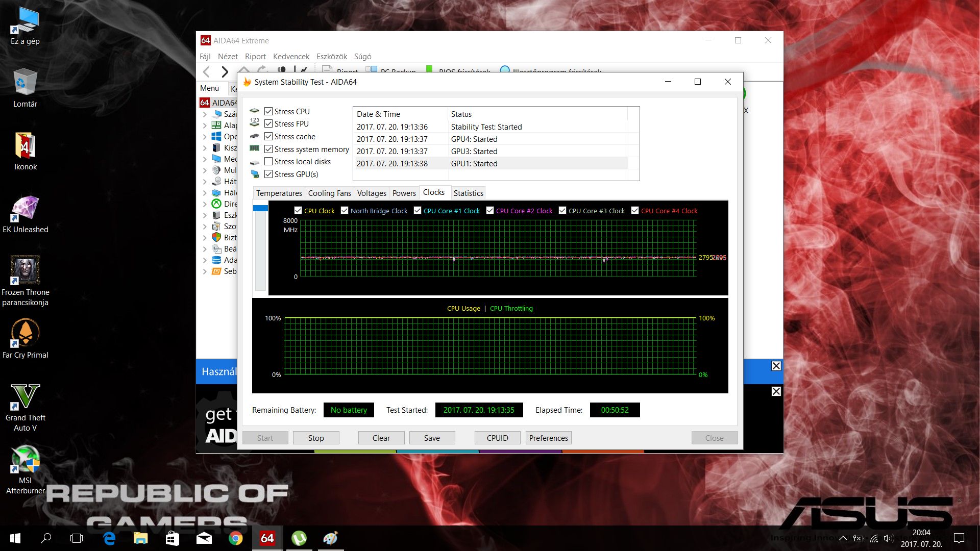Select the Ikonok desktop icon

click(25, 151)
